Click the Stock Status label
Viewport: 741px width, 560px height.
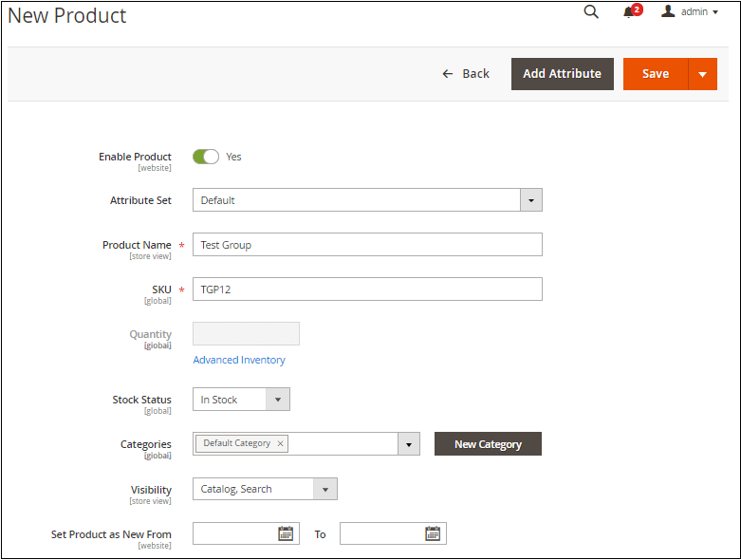141,400
